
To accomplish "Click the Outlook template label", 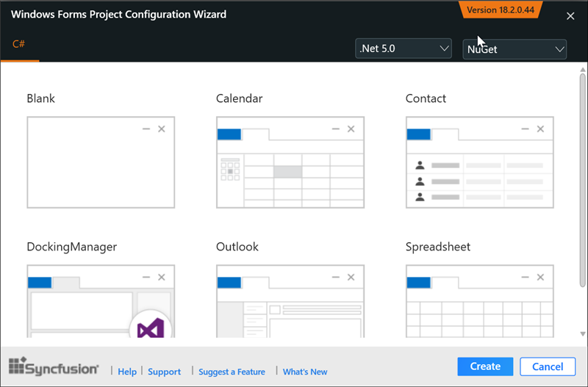I will [x=237, y=247].
